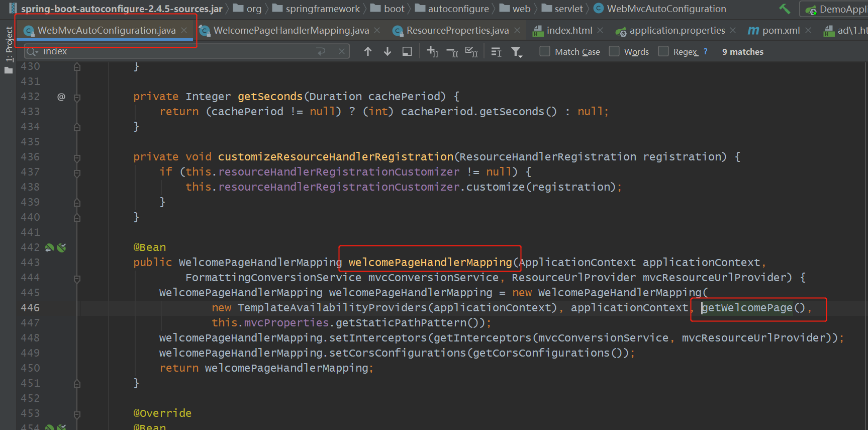This screenshot has width=868, height=430.
Task: Collapse the fold marker on line 444
Action: tap(77, 278)
